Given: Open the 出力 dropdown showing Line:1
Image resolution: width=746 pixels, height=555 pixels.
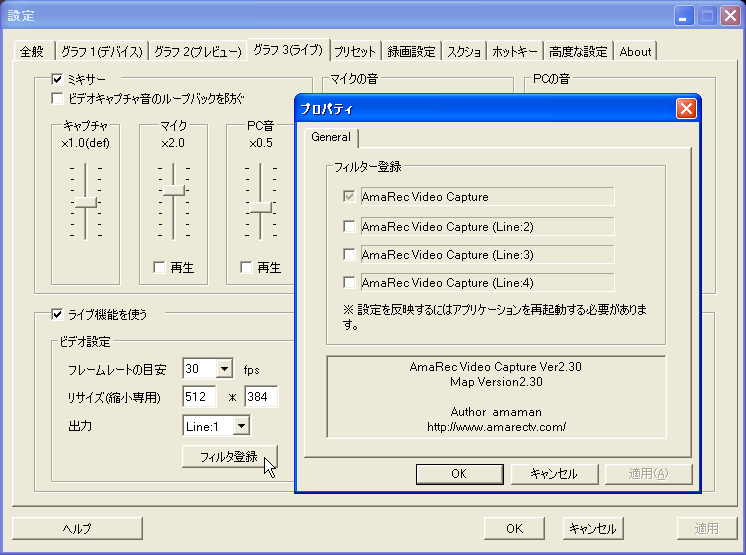Looking at the screenshot, I should pyautogui.click(x=241, y=426).
